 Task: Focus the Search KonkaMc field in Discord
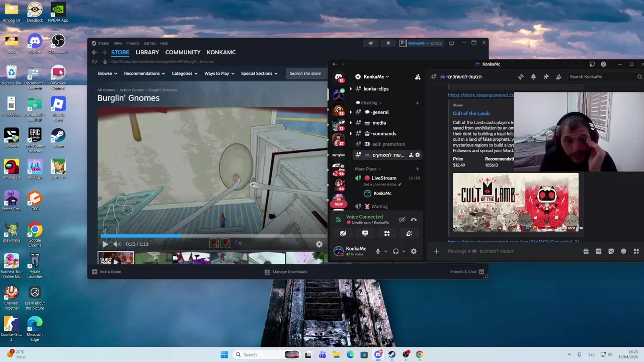pos(605,77)
